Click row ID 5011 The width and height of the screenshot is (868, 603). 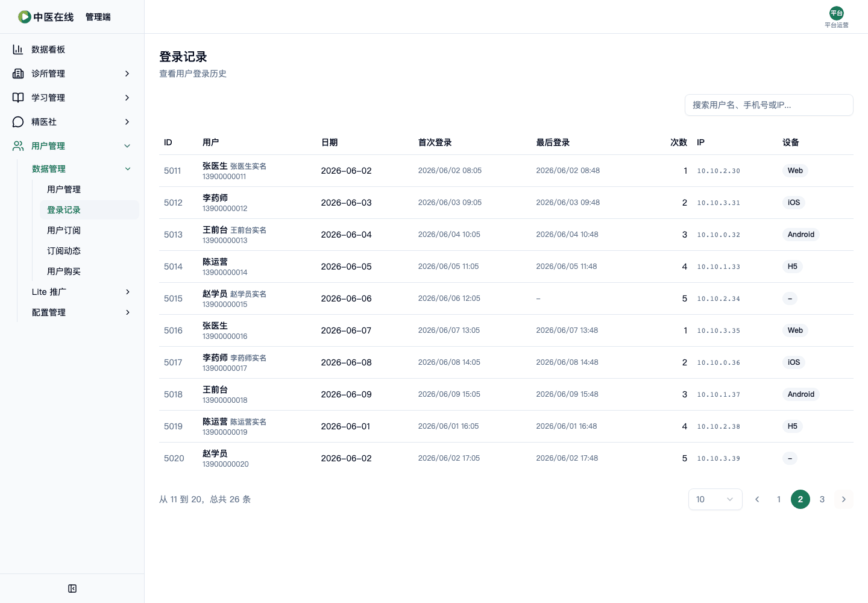(172, 171)
